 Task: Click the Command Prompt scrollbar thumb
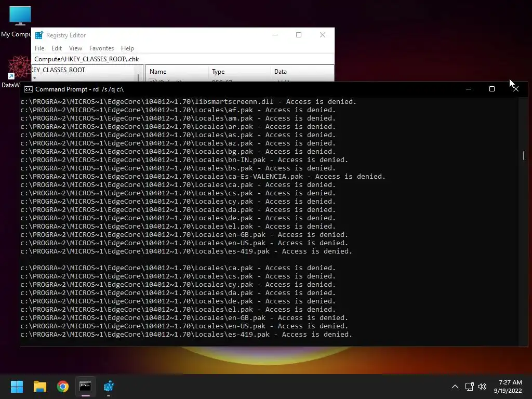click(x=524, y=155)
